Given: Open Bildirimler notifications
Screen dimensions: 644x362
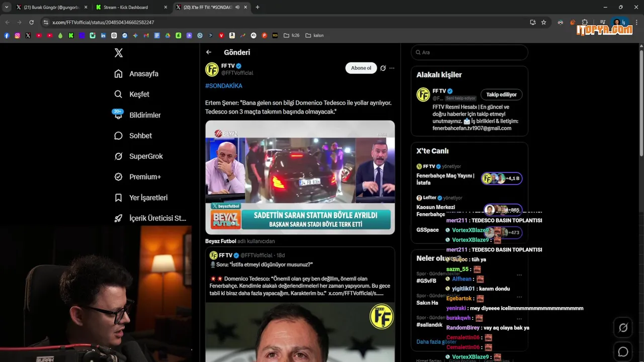Looking at the screenshot, I should point(137,115).
